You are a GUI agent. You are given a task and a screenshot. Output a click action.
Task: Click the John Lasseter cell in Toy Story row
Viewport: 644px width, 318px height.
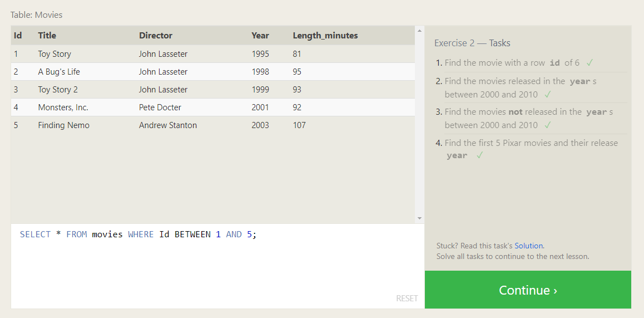(163, 54)
